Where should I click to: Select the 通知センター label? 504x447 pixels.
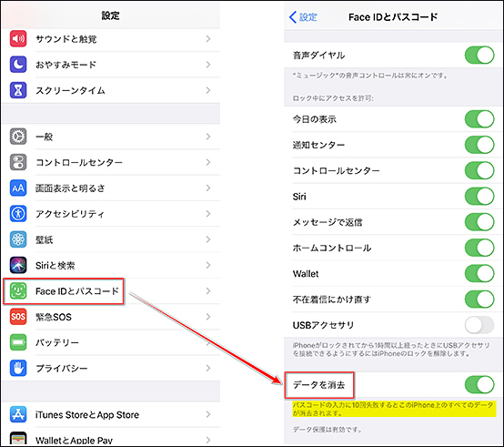coord(318,145)
